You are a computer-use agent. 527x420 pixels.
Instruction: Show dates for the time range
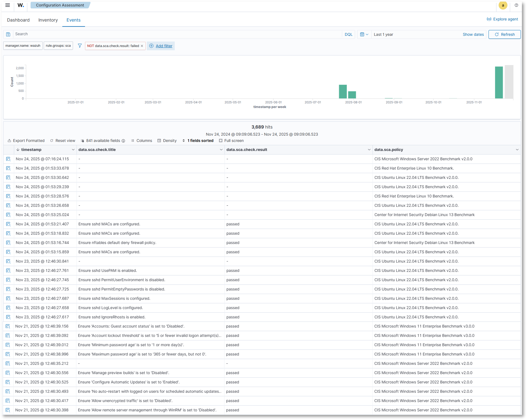pos(473,34)
